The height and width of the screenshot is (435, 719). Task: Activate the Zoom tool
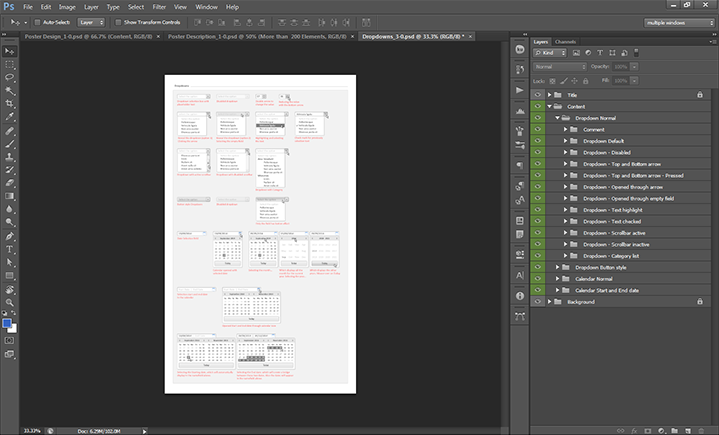(x=10, y=301)
